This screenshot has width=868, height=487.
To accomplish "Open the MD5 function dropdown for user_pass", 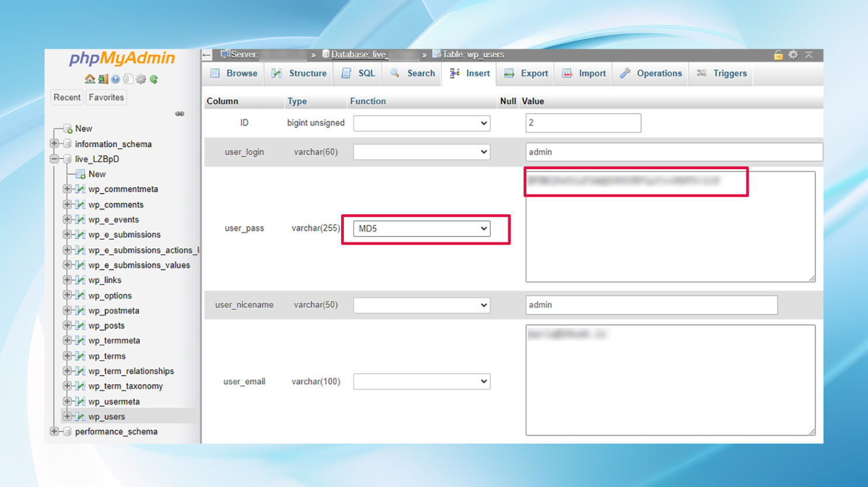I will coord(421,228).
